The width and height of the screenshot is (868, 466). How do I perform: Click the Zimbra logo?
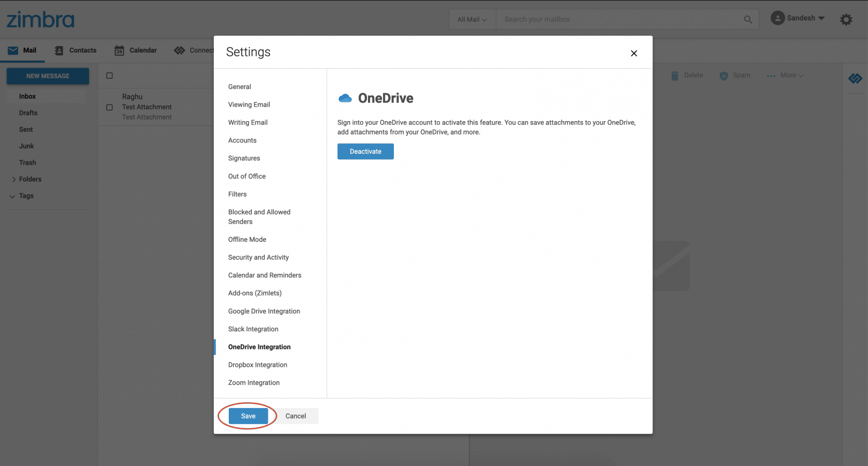coord(40,20)
